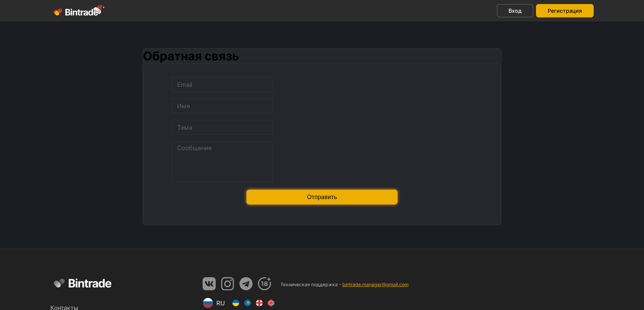This screenshot has width=644, height=310.
Task: Click the Telegram channel icon
Action: (246, 284)
